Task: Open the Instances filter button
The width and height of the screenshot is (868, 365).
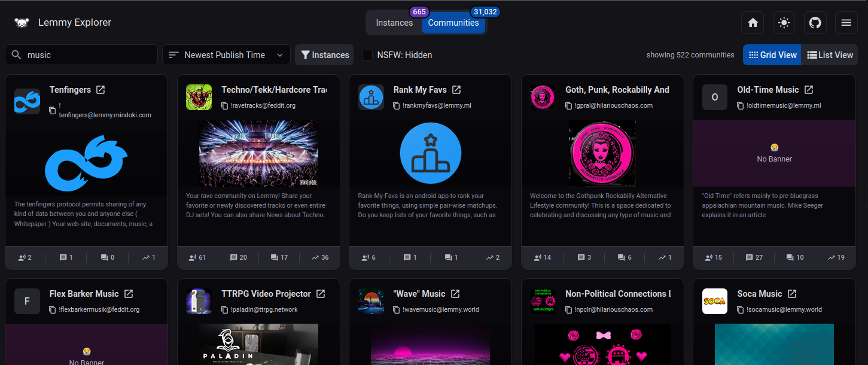Action: click(324, 55)
